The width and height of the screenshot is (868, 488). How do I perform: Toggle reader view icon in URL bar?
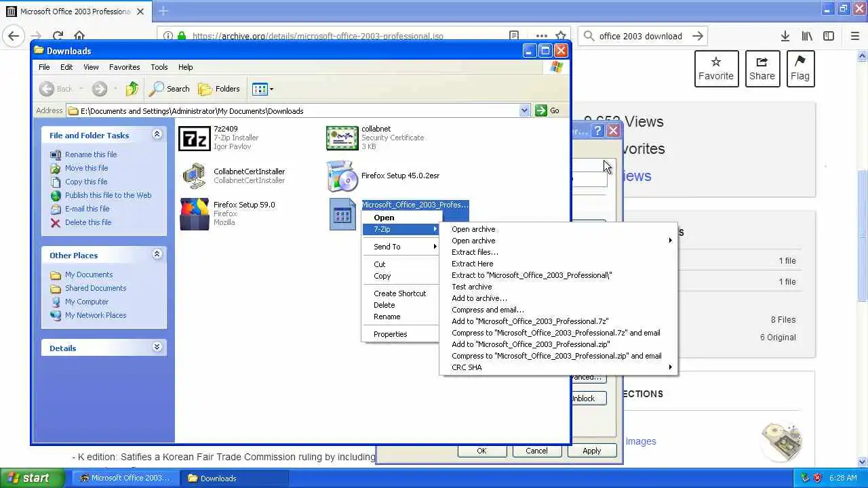[x=514, y=36]
